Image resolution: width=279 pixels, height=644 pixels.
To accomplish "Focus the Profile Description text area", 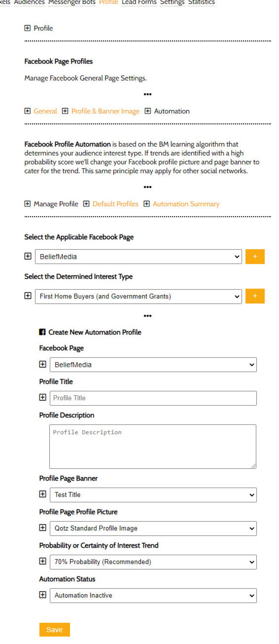I will pyautogui.click(x=153, y=446).
